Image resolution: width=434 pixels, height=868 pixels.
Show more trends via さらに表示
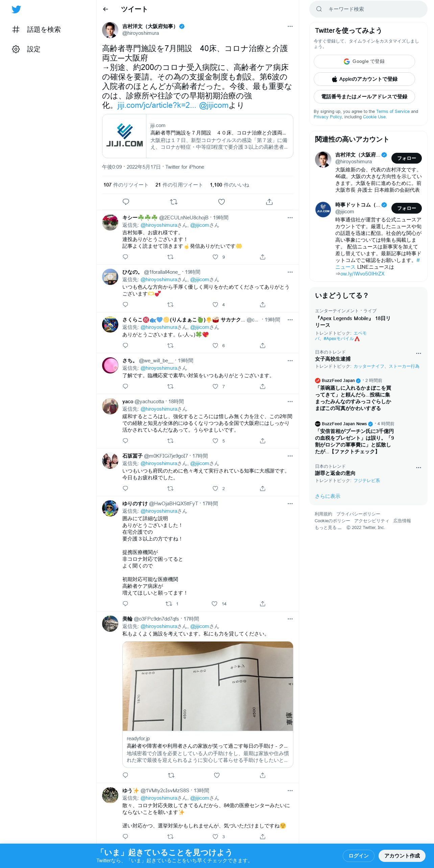pyautogui.click(x=328, y=496)
